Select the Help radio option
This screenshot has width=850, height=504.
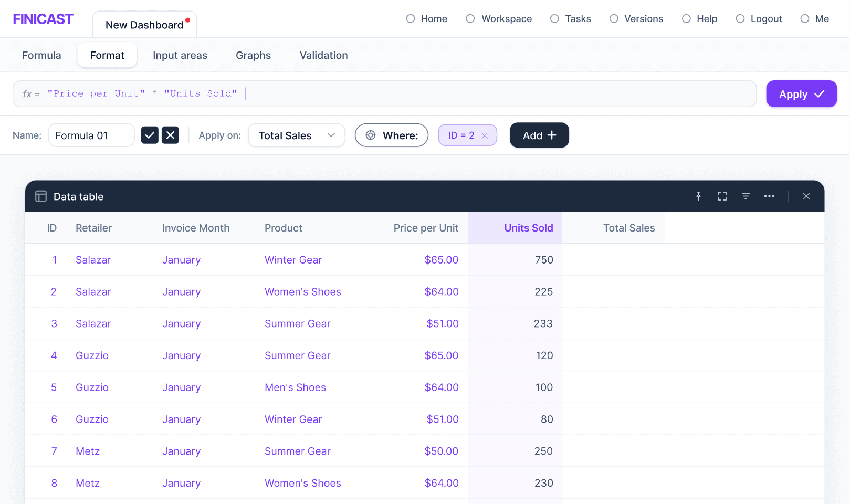[686, 19]
